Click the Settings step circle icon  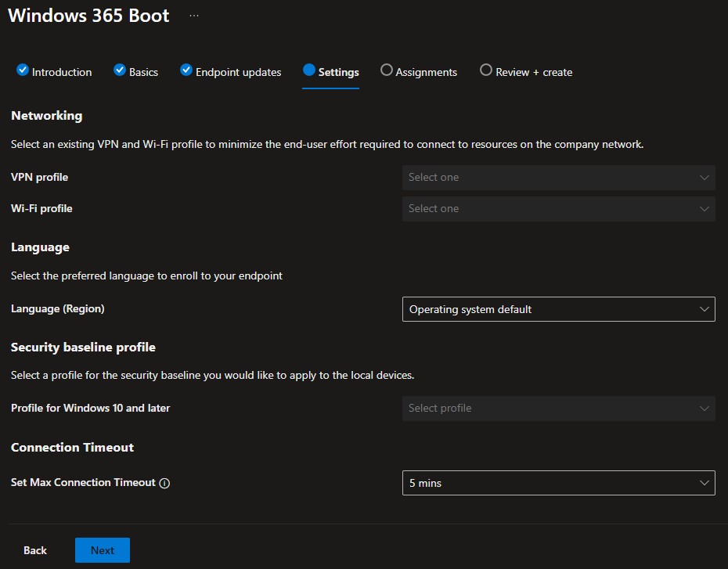(x=308, y=70)
